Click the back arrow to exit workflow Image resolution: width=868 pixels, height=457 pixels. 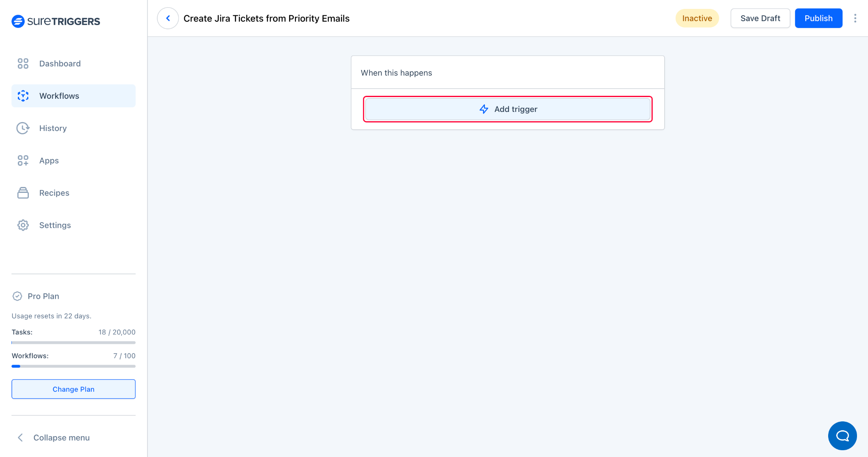tap(168, 18)
